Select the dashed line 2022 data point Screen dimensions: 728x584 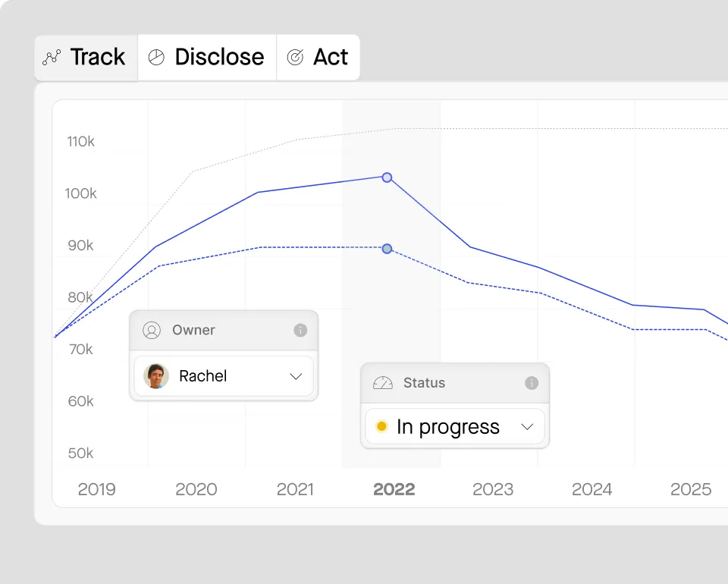(x=387, y=249)
